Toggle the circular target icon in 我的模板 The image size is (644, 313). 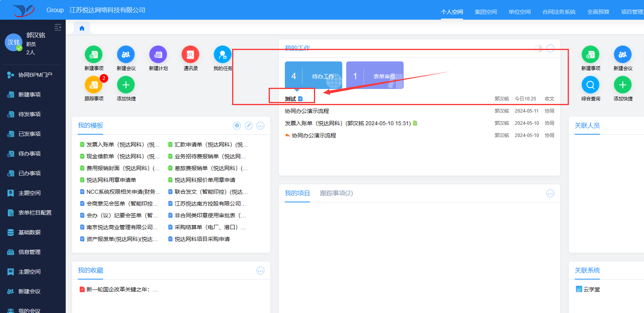(237, 126)
